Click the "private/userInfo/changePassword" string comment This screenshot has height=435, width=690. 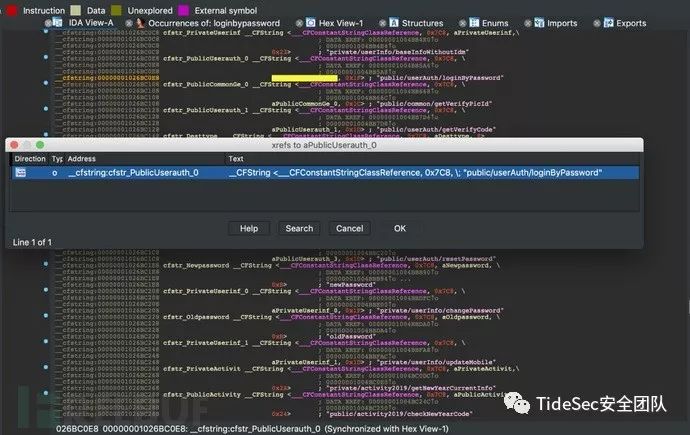click(x=440, y=311)
